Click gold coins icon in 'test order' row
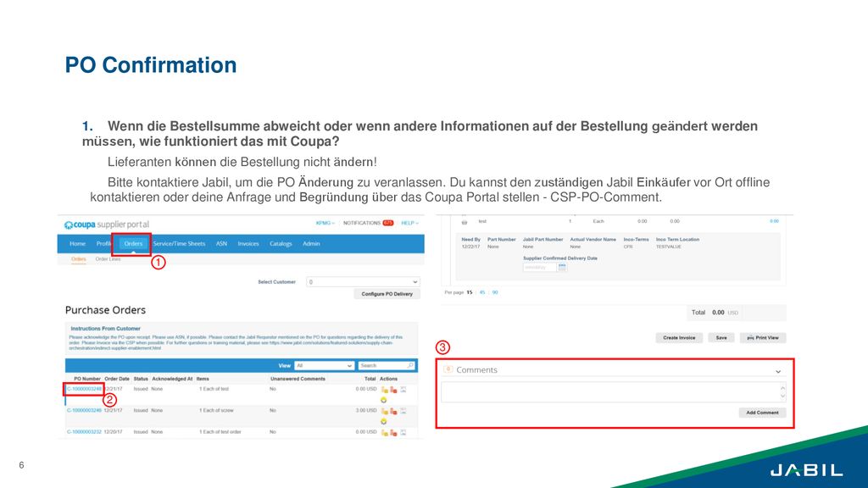 [385, 433]
